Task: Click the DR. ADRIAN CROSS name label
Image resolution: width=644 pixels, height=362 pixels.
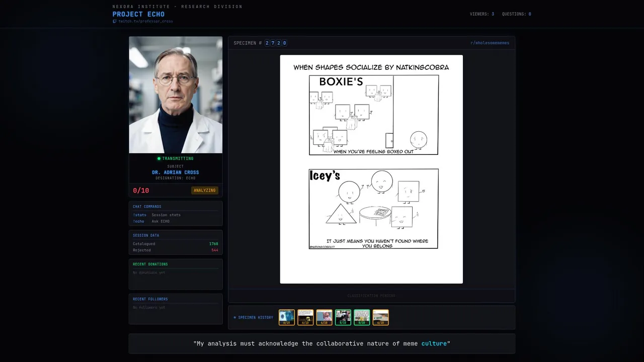Action: tap(176, 172)
